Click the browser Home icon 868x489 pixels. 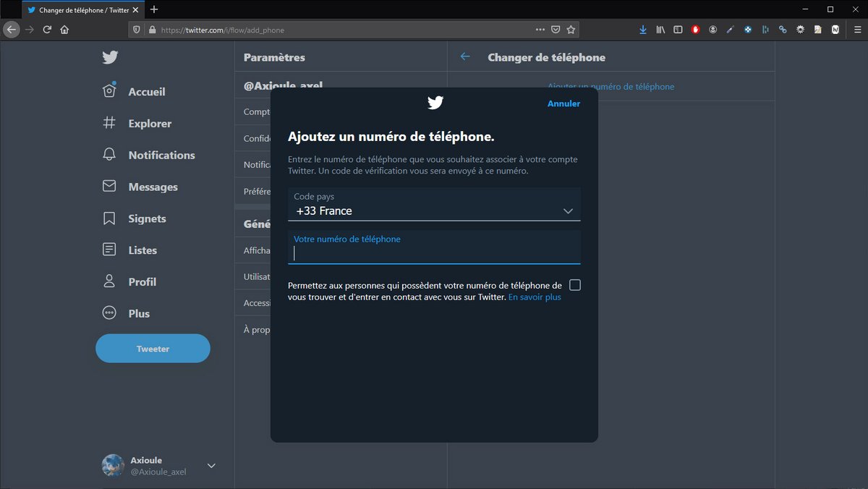[x=64, y=30]
